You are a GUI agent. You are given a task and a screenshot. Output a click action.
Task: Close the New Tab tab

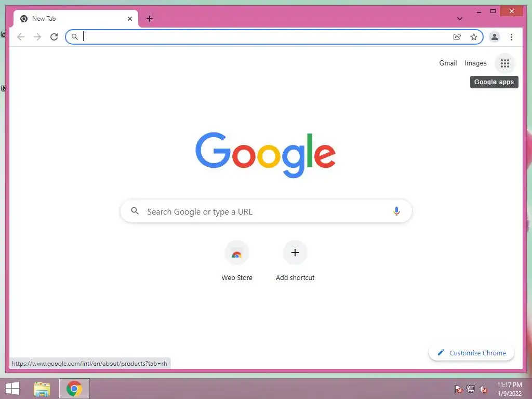pyautogui.click(x=129, y=19)
